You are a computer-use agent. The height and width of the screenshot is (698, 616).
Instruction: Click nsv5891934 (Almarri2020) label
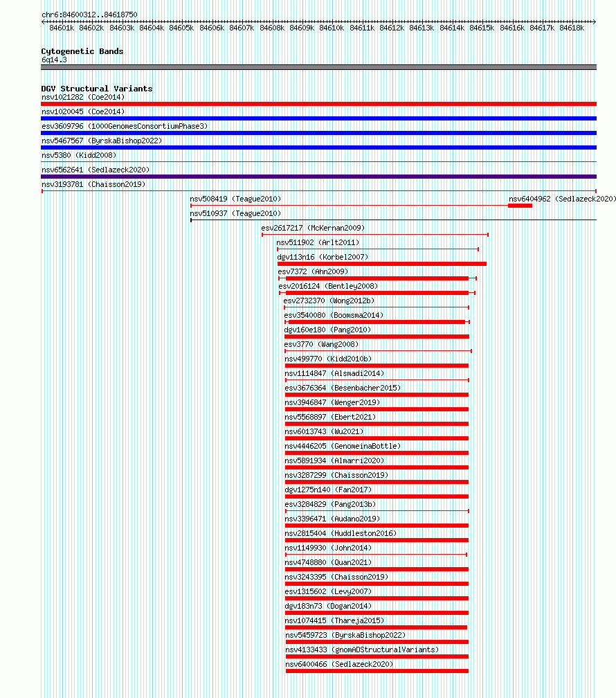click(x=334, y=460)
